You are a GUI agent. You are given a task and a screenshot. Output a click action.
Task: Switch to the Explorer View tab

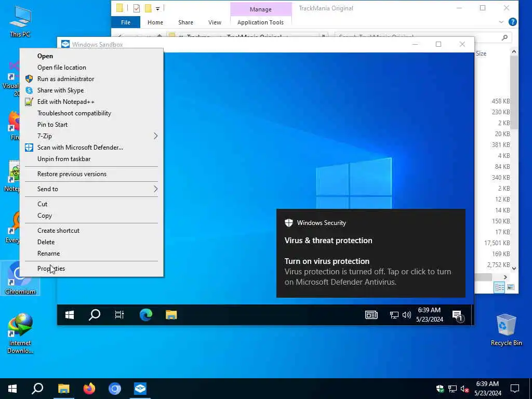click(215, 22)
